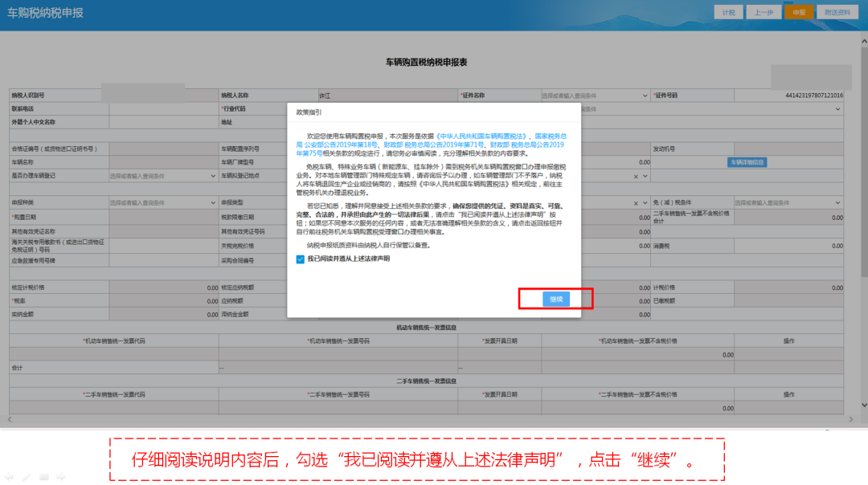The image size is (868, 485).
Task: Clear the 申报类型 selection with its X icon
Action: [636, 203]
